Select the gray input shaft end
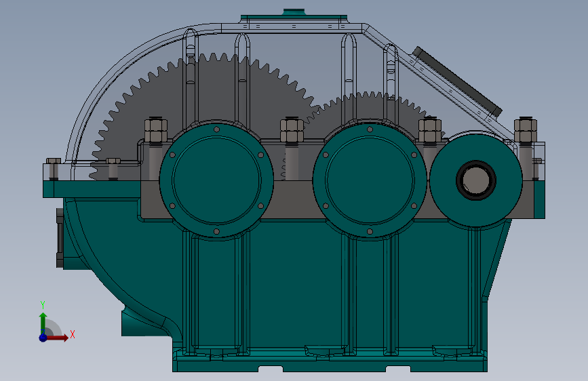 pyautogui.click(x=475, y=180)
